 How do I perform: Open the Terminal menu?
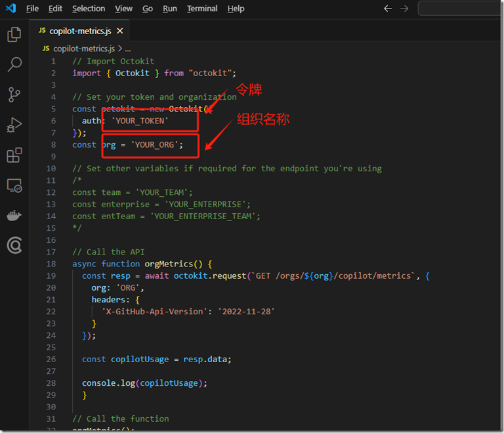tap(202, 9)
